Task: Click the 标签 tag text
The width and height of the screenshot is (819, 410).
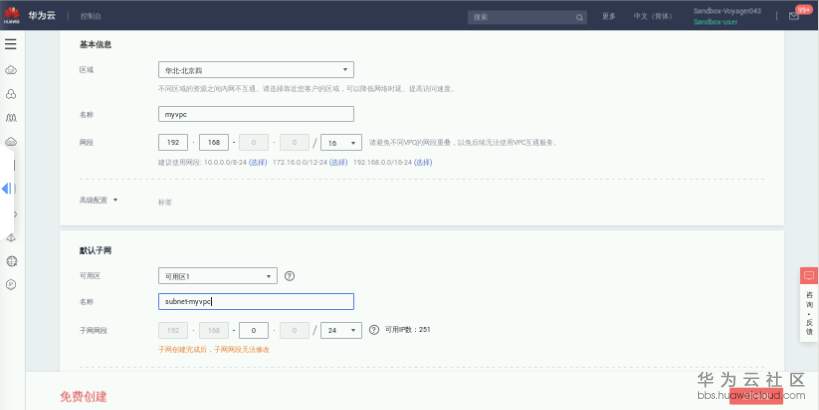Action: click(x=165, y=202)
